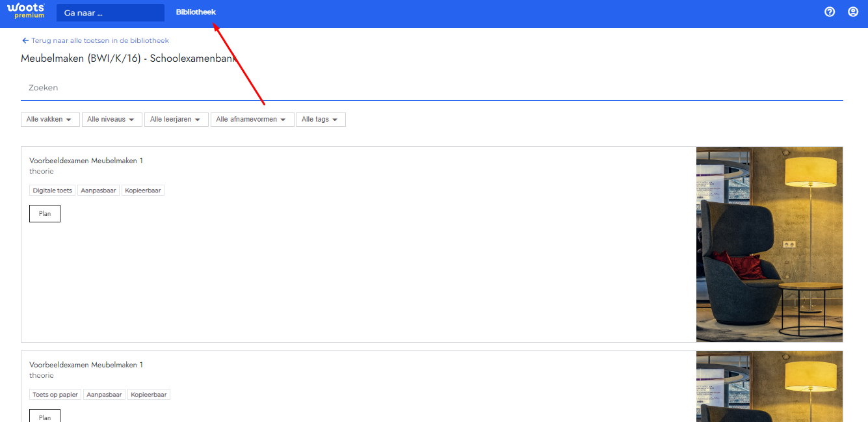
Task: Click first exam's armchair thumbnail image
Action: coord(769,244)
